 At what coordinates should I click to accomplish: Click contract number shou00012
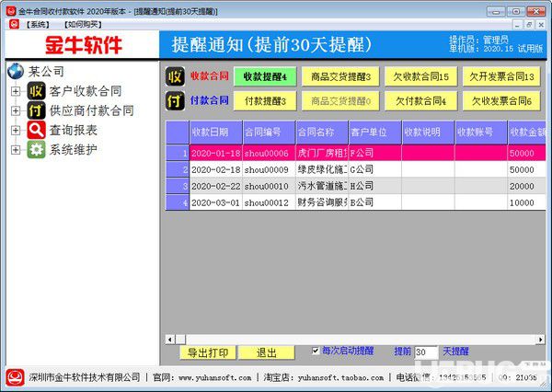(x=269, y=202)
